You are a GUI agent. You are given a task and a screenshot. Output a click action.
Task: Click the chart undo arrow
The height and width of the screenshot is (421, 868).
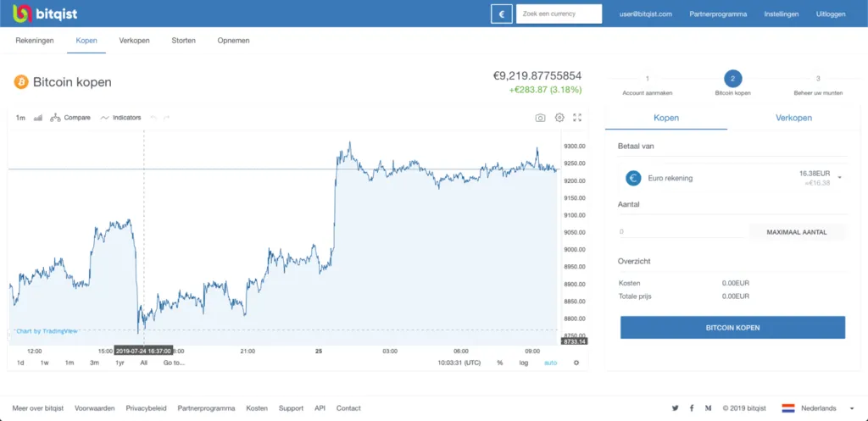tap(153, 118)
